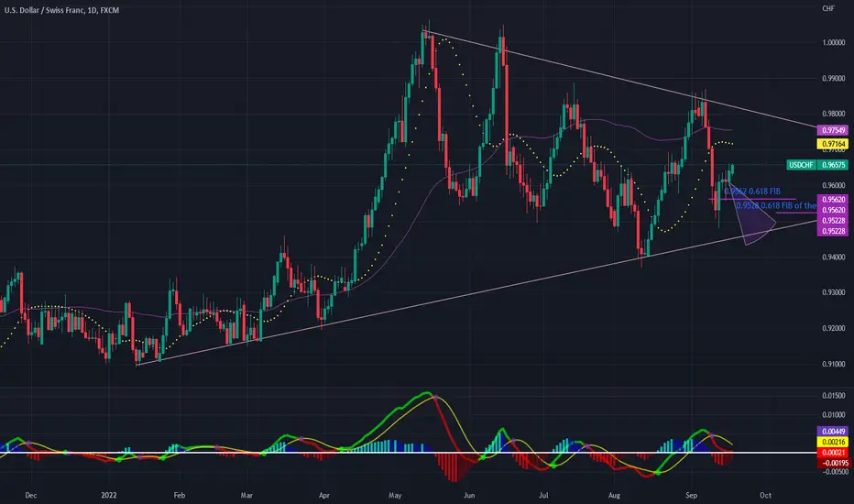Select the '0.9528 0.618 FIB of the' annotation
The width and height of the screenshot is (854, 504).
(776, 205)
